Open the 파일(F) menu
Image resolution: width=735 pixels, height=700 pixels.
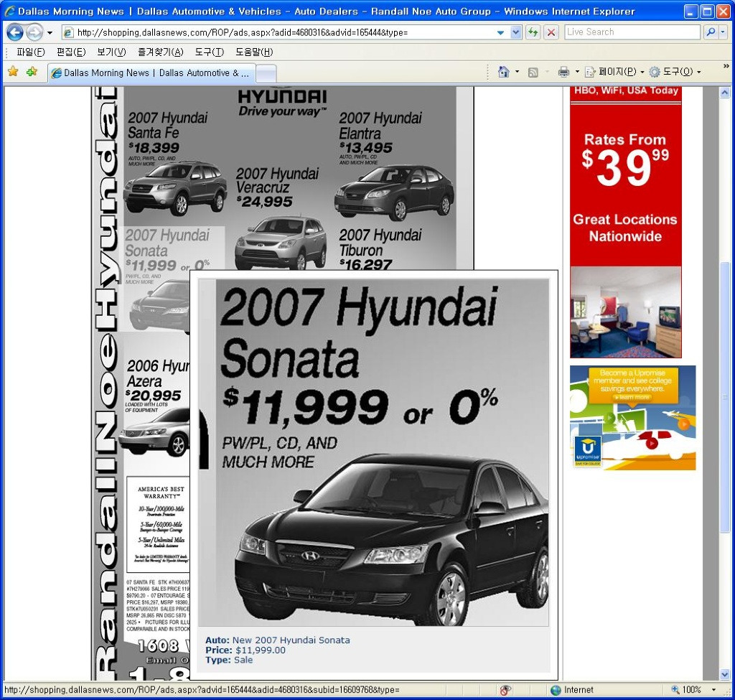point(30,52)
